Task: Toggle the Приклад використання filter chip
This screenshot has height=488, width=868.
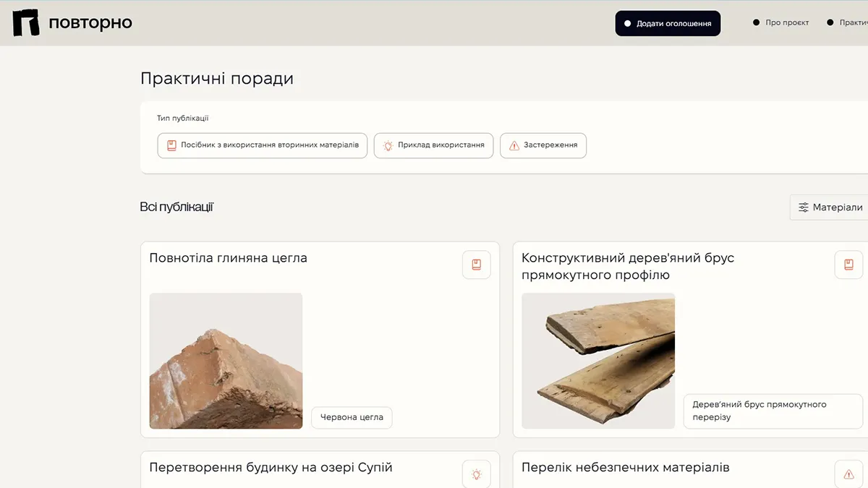Action: click(x=433, y=145)
